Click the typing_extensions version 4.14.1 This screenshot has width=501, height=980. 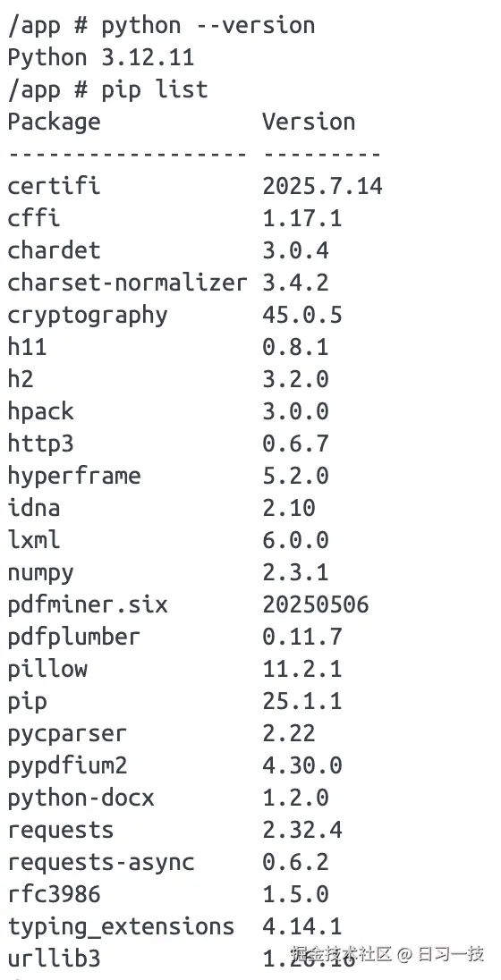(302, 926)
